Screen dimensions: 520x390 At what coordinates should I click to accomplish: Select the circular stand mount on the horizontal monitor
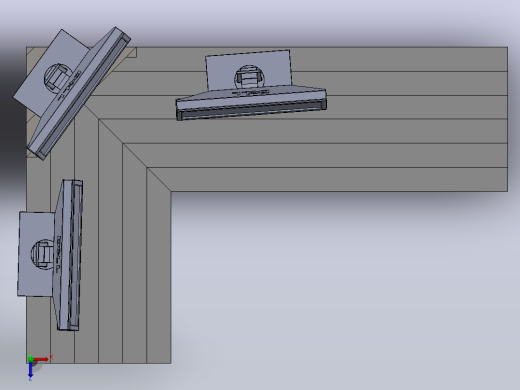pos(249,78)
